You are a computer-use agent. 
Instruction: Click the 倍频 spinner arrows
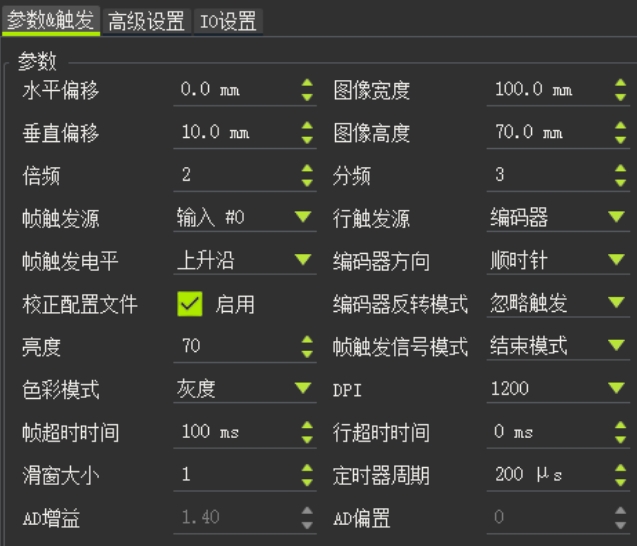tap(307, 176)
